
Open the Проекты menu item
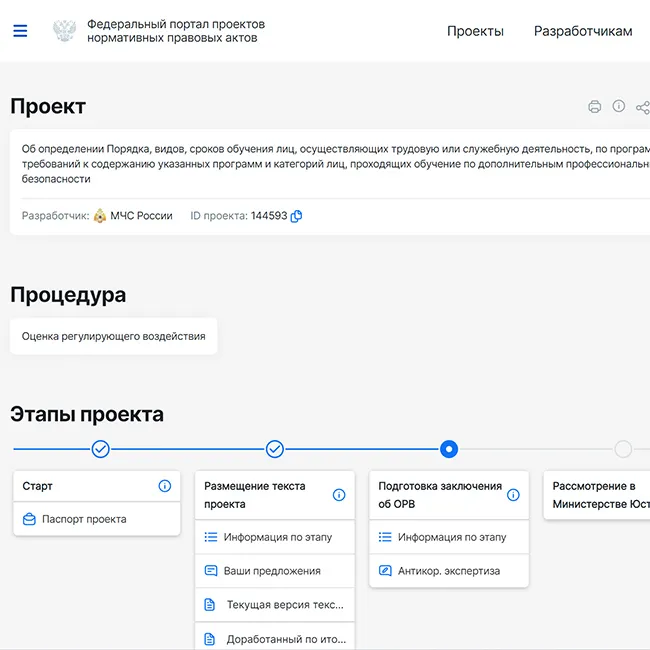(475, 31)
